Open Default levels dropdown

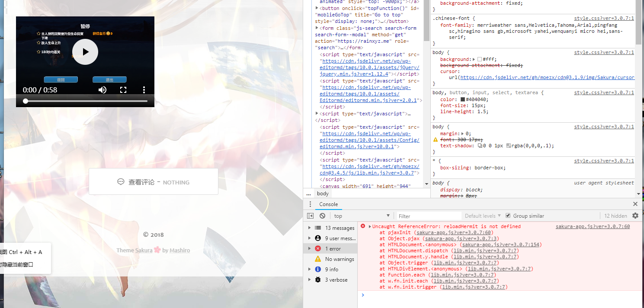point(483,216)
